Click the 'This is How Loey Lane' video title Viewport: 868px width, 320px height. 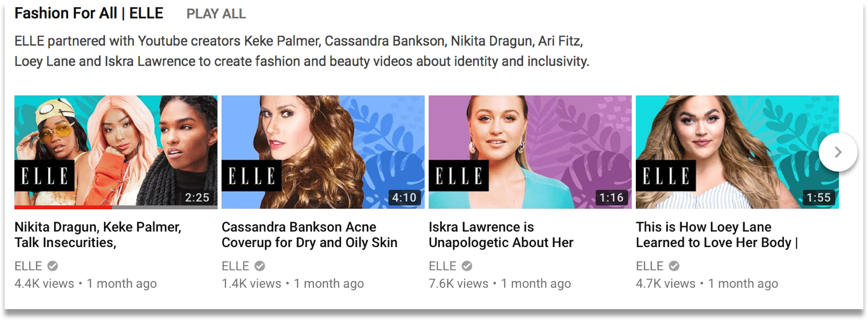point(716,235)
